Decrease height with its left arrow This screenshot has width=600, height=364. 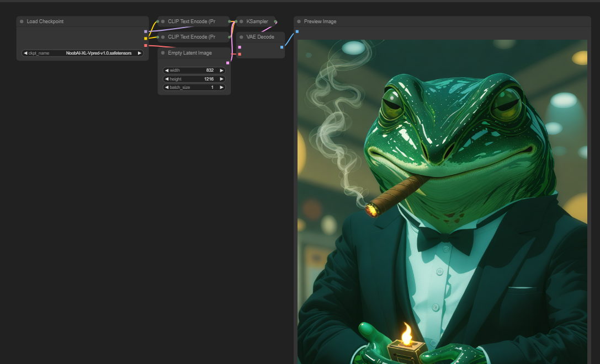point(167,79)
